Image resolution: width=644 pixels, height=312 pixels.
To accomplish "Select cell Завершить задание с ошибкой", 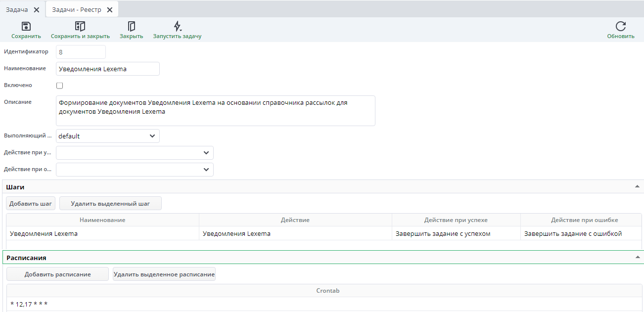I will [x=581, y=233].
